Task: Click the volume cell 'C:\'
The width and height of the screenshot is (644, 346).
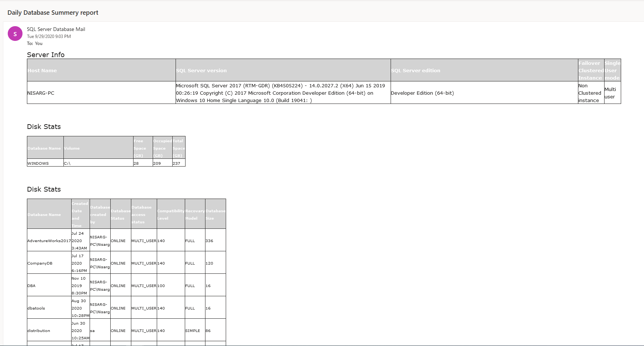Action: (98, 163)
